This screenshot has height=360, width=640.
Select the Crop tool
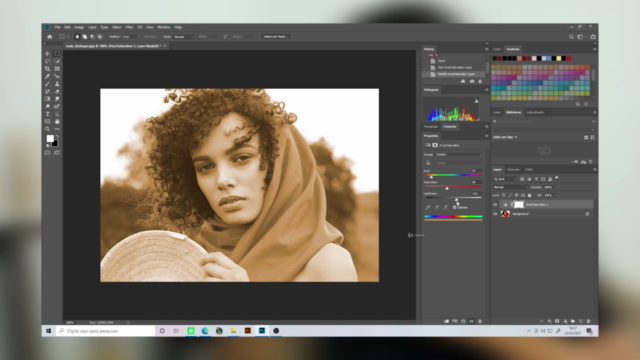(x=47, y=69)
